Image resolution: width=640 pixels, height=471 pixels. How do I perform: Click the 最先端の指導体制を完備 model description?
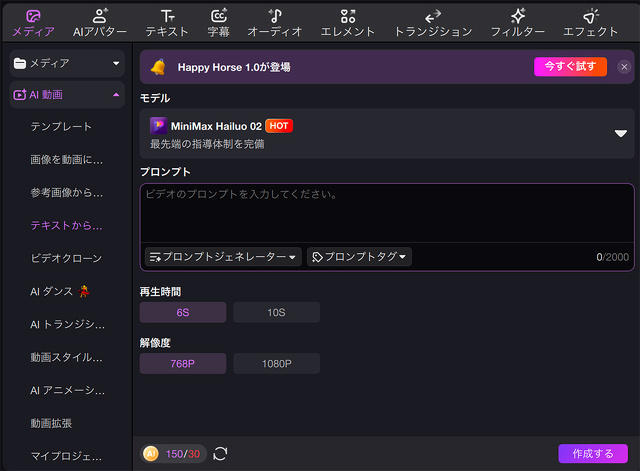(207, 144)
